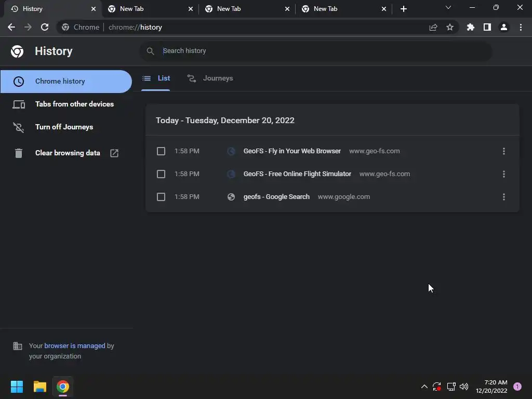The width and height of the screenshot is (532, 399).
Task: Open the GeoFS - Free Online Flight Simulator link
Action: pos(297,174)
